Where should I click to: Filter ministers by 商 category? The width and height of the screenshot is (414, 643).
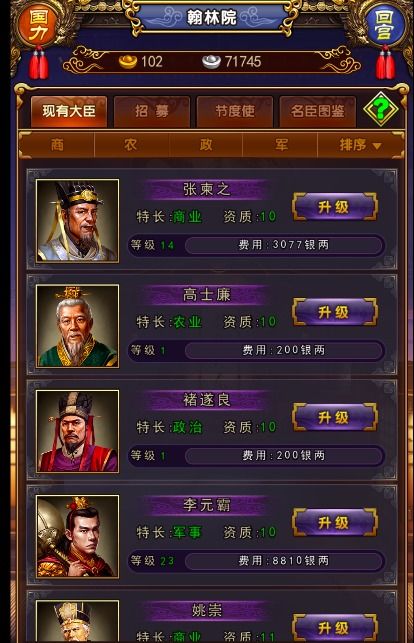click(57, 145)
